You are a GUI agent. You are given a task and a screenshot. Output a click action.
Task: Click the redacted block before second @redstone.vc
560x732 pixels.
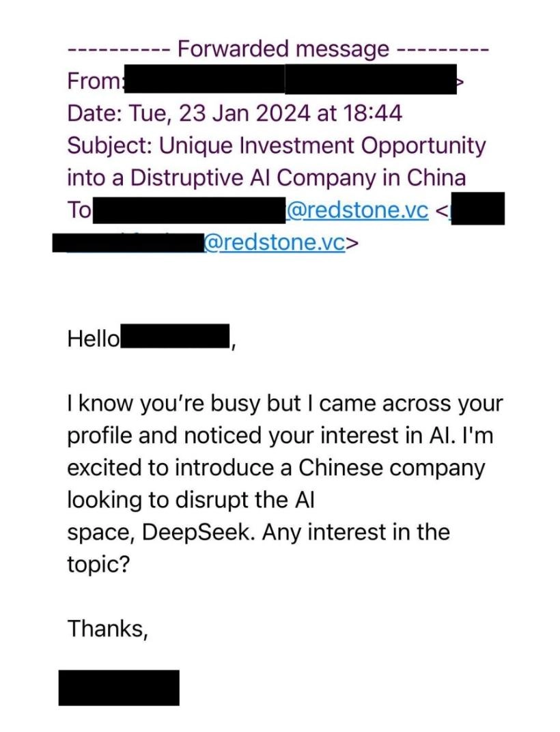click(129, 243)
